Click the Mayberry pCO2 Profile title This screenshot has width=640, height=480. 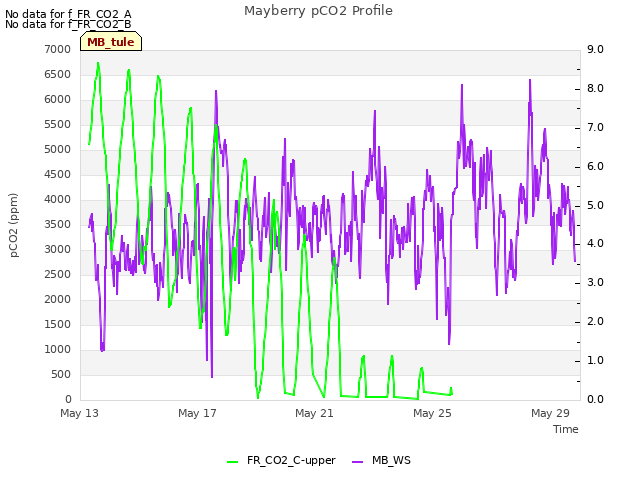click(318, 11)
